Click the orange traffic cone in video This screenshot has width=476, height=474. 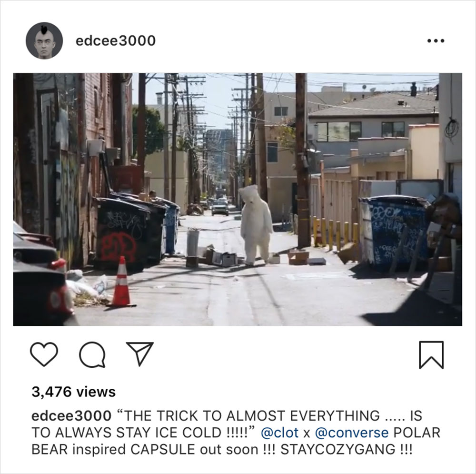click(121, 282)
